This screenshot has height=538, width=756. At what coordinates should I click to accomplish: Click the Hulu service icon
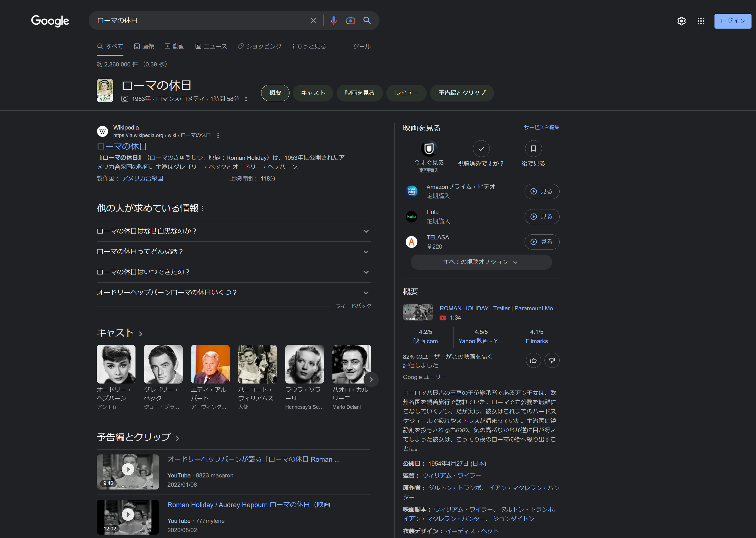(x=412, y=216)
